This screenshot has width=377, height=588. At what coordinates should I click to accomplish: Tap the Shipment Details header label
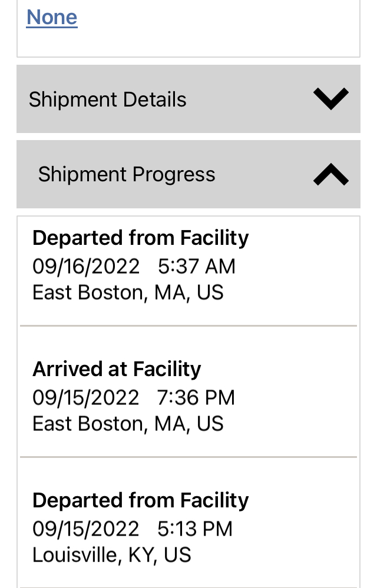pos(108,99)
